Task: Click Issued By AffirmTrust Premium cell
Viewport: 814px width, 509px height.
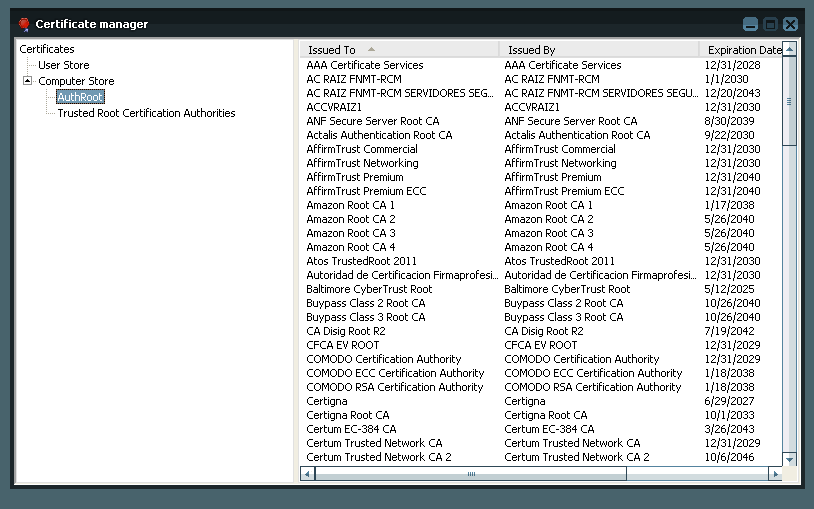Action: 553,177
